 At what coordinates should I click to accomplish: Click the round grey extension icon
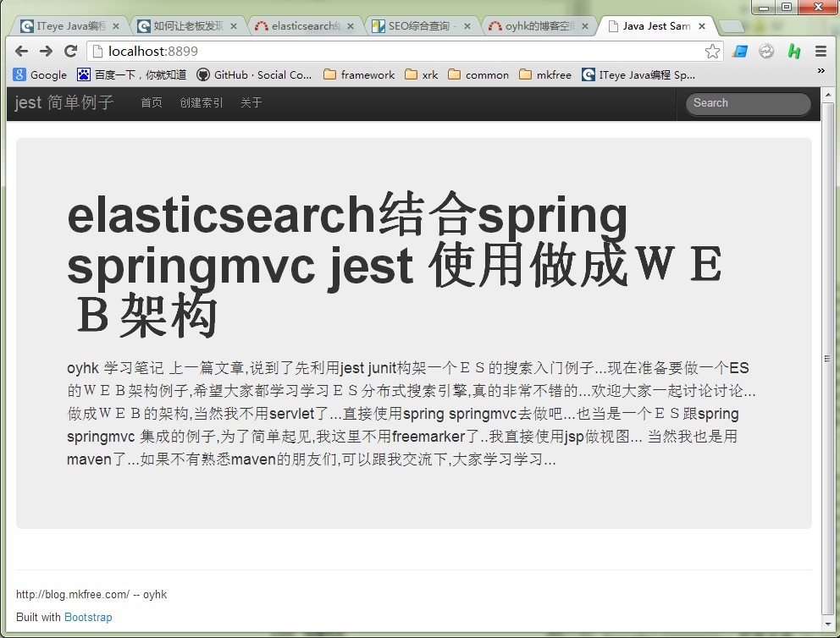[x=766, y=52]
